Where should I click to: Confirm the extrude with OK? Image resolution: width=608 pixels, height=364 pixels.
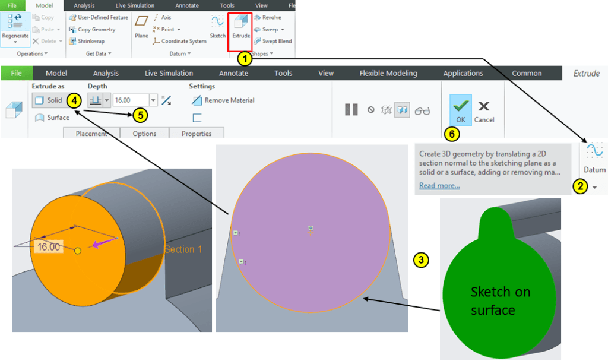pos(460,110)
